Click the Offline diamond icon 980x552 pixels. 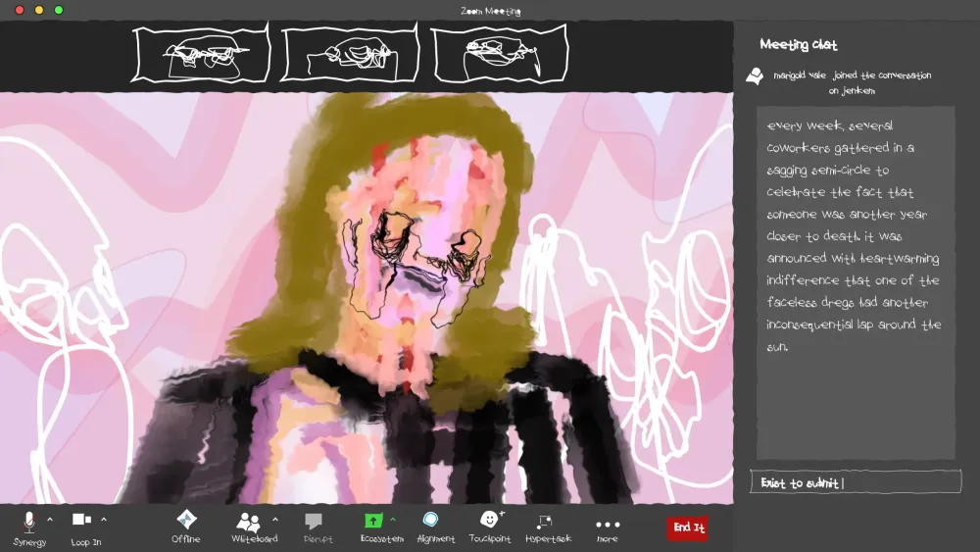click(x=186, y=519)
